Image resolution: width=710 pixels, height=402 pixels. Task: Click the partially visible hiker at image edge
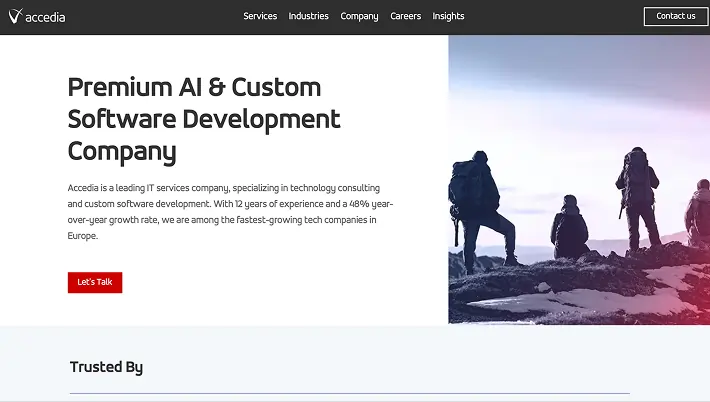pos(698,213)
